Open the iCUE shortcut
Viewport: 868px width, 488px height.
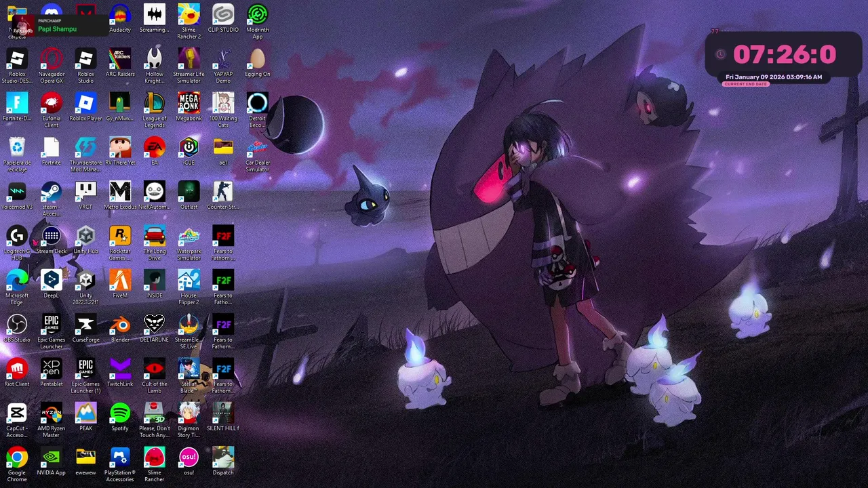[189, 147]
